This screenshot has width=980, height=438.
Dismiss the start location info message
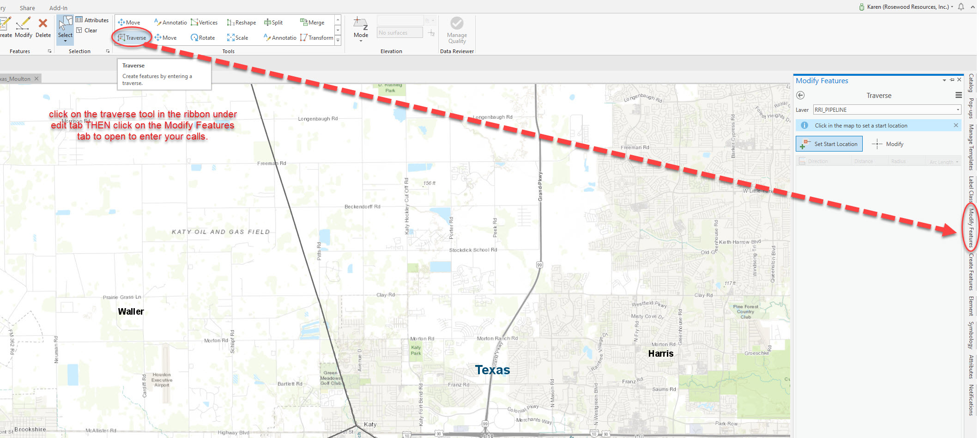click(x=956, y=125)
